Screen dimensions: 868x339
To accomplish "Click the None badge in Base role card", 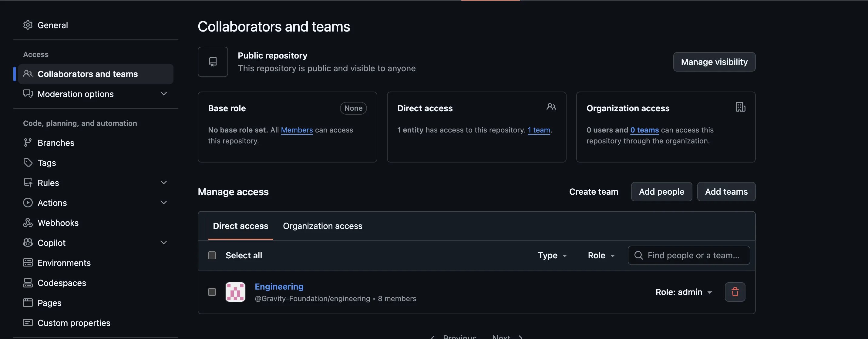I will tap(353, 108).
